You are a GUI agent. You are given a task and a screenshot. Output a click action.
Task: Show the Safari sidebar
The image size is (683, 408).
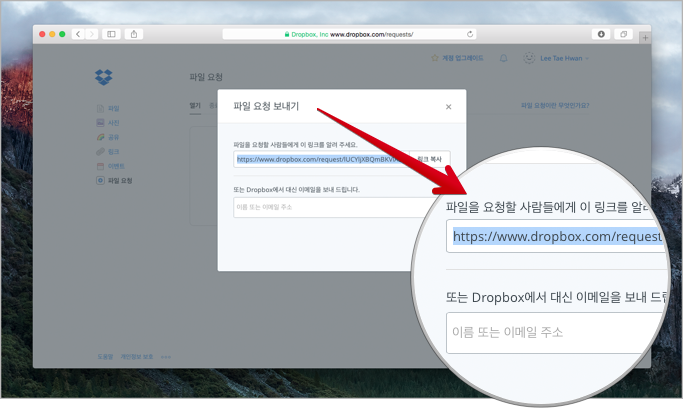click(x=112, y=34)
